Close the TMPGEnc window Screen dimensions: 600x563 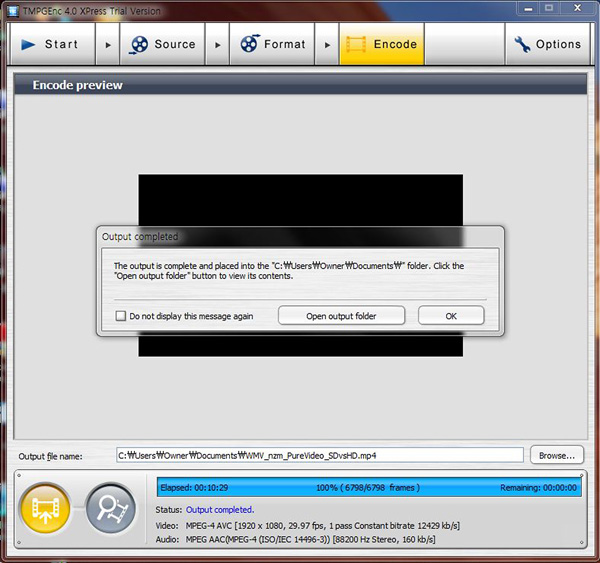(578, 8)
